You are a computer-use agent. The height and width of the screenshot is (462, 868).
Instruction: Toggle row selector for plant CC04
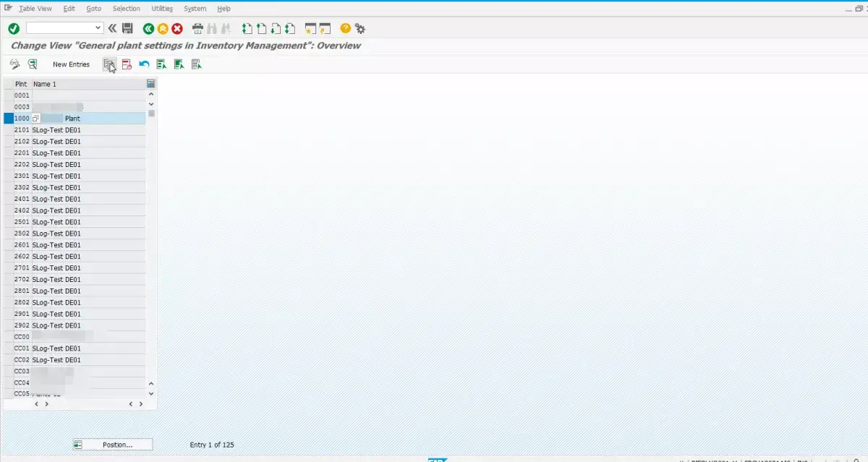(x=9, y=383)
